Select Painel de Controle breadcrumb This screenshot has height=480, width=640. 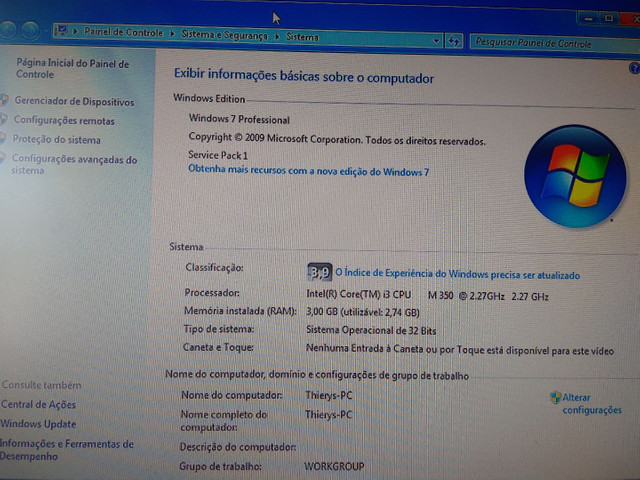tap(123, 32)
